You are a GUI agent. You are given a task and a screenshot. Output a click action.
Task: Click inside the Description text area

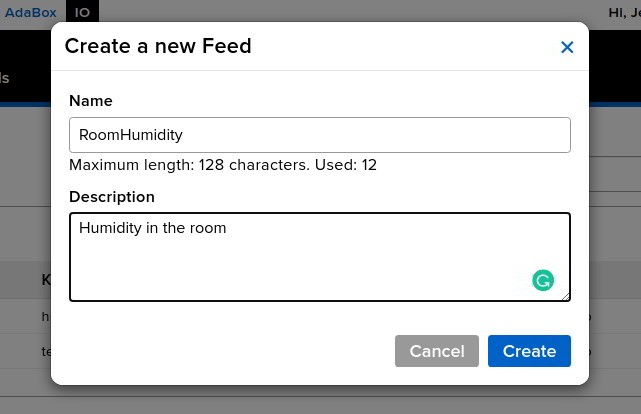[320, 257]
